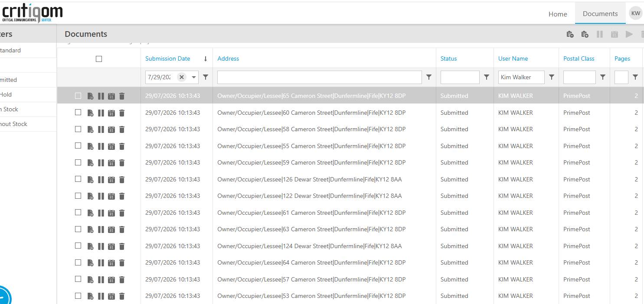Open the Status column filter funnel

tap(487, 77)
